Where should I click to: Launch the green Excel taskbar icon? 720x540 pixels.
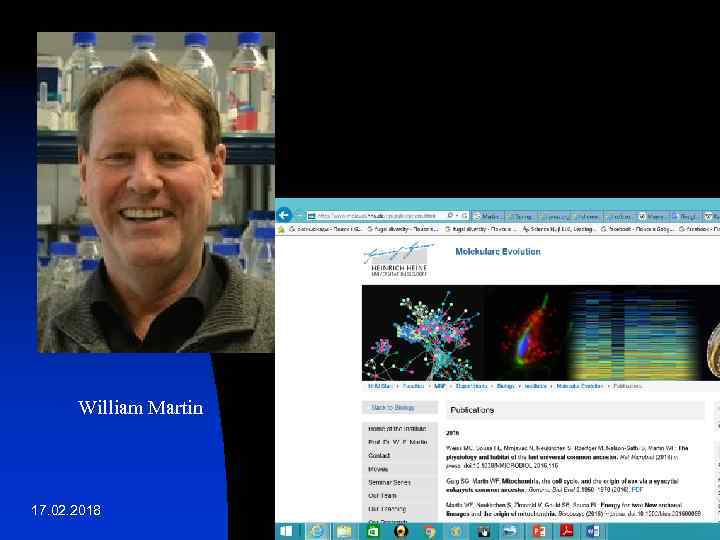373,531
